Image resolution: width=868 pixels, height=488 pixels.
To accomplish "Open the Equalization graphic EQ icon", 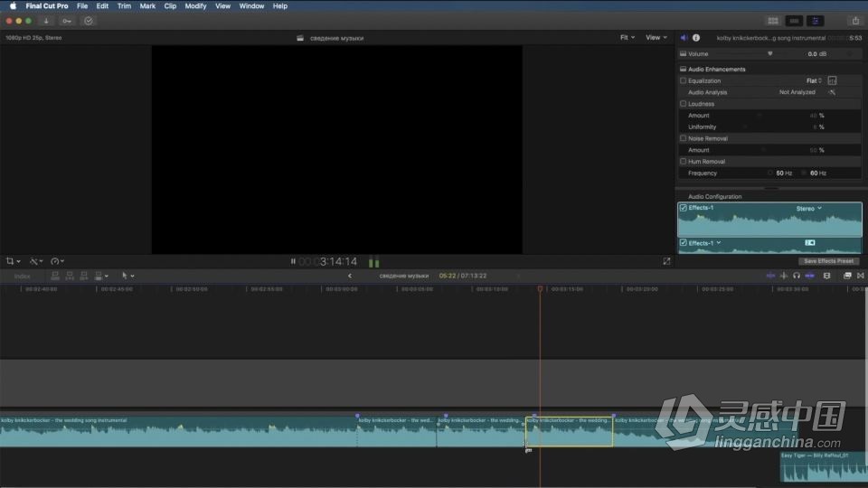I will pos(832,80).
